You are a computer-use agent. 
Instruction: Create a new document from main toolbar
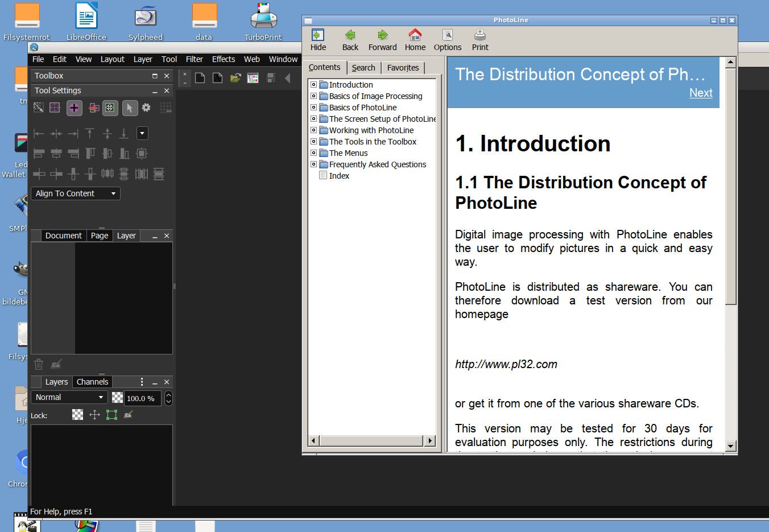click(200, 78)
